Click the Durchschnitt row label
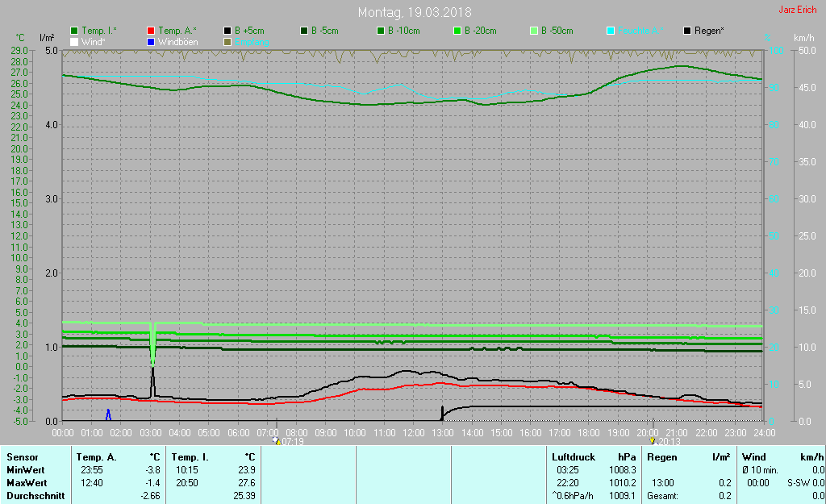 [x=35, y=496]
